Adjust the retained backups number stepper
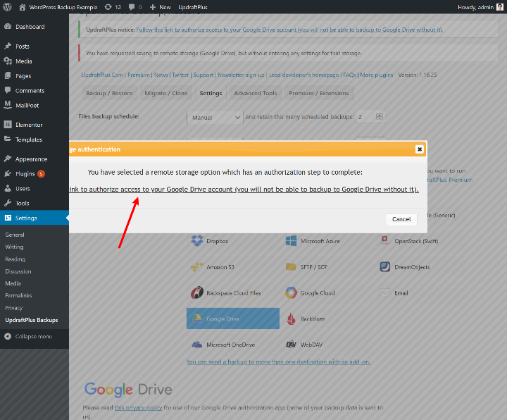Screen dimensions: 507x420 (x=380, y=116)
